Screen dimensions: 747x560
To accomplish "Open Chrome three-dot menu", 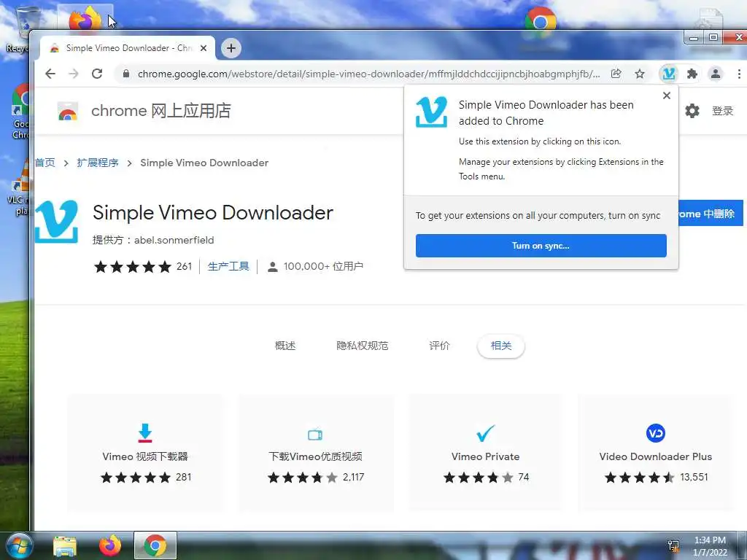I will (x=739, y=74).
